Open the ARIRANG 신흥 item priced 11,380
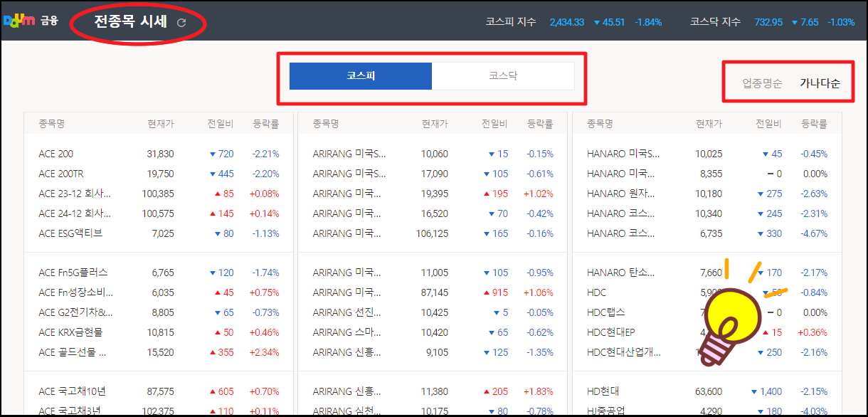The height and width of the screenshot is (417, 868). [x=346, y=391]
